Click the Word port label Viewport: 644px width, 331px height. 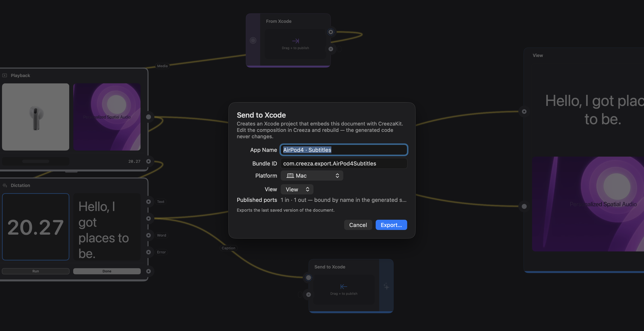pyautogui.click(x=161, y=235)
